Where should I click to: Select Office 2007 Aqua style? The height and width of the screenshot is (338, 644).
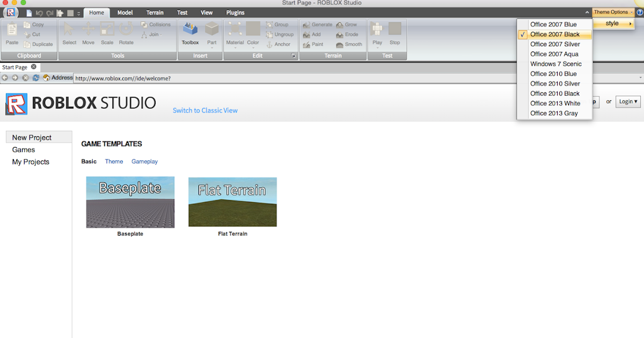(554, 54)
